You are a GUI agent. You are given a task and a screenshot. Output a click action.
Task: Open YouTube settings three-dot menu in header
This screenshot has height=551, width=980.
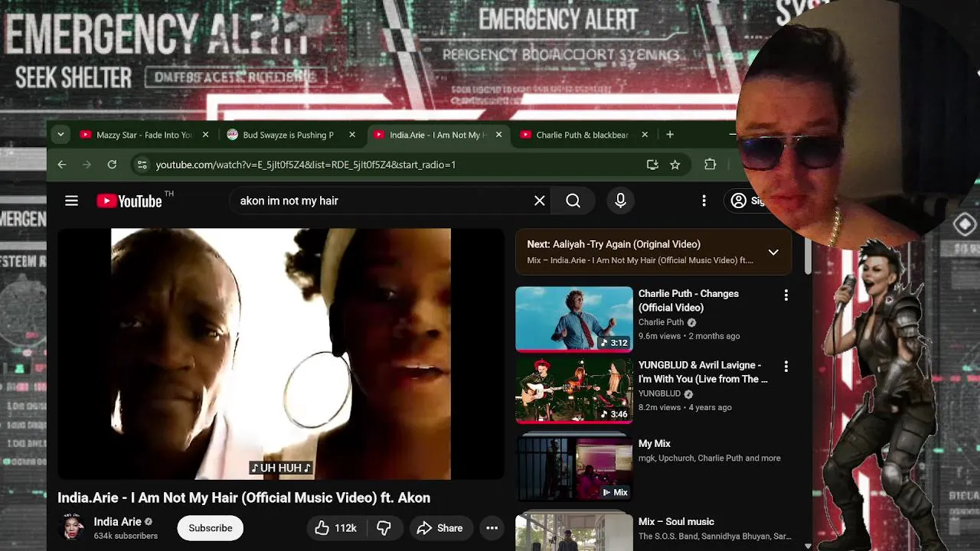click(704, 201)
